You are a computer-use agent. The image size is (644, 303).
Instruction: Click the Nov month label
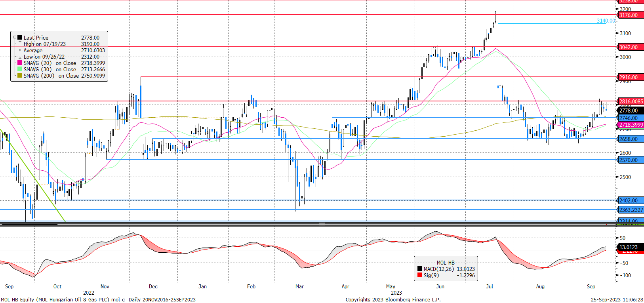pos(105,286)
